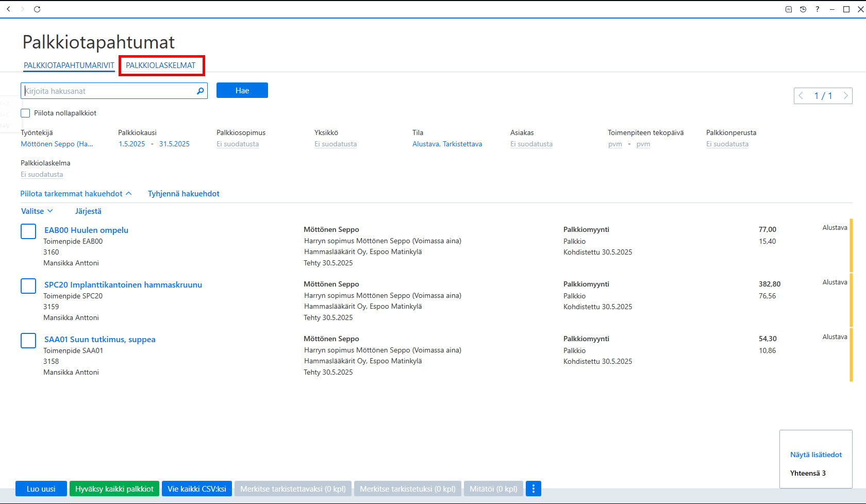Open the Tila filter Alustava, Tarkistettava
866x504 pixels.
click(447, 144)
